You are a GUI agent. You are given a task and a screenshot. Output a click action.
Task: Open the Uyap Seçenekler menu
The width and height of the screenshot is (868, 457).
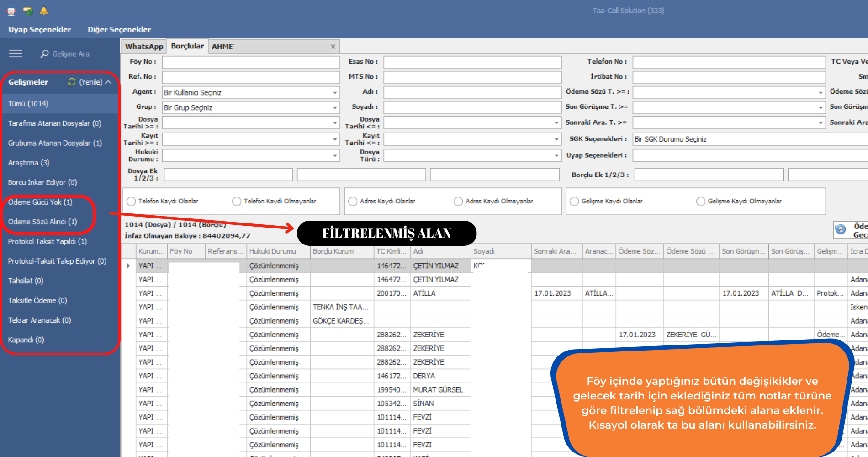(40, 30)
